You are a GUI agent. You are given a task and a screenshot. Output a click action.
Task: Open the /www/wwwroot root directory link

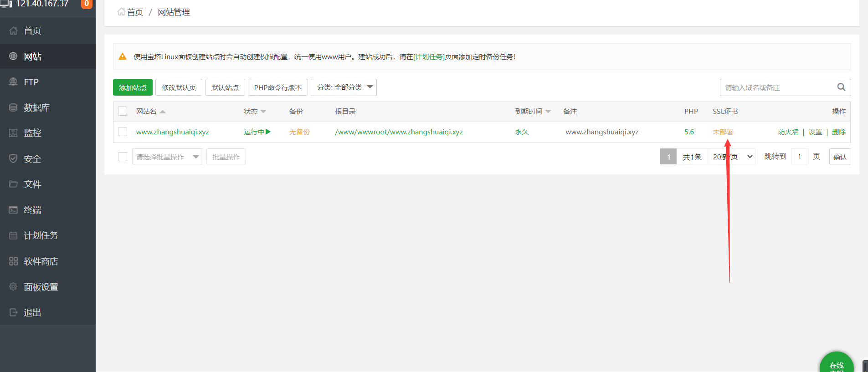(399, 132)
